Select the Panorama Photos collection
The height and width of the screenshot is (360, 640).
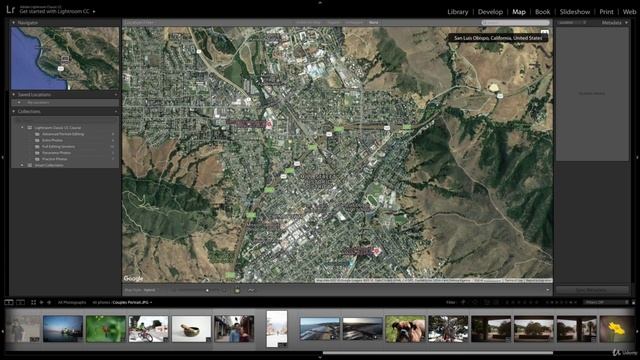tap(56, 153)
